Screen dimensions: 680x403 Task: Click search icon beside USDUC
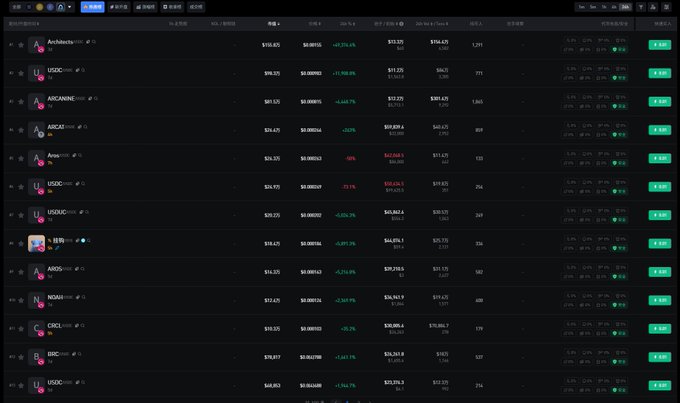click(87, 212)
